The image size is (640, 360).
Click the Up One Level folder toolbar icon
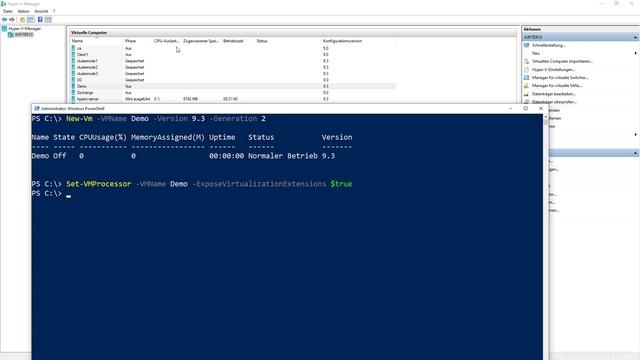pos(22,20)
